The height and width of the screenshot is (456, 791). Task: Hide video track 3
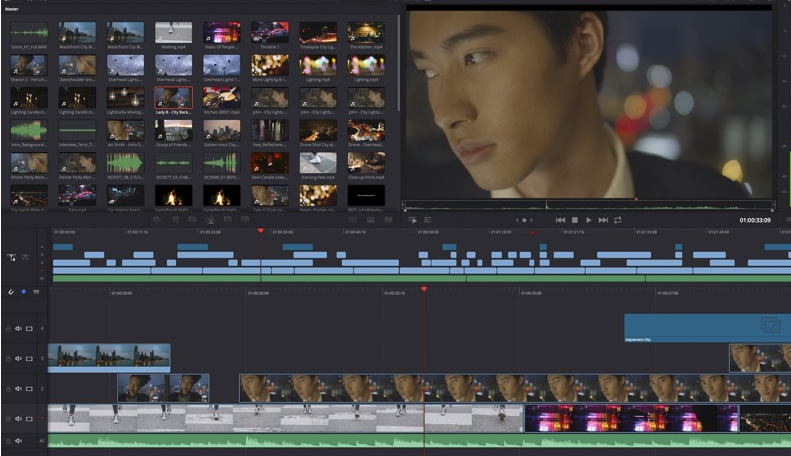[x=29, y=359]
